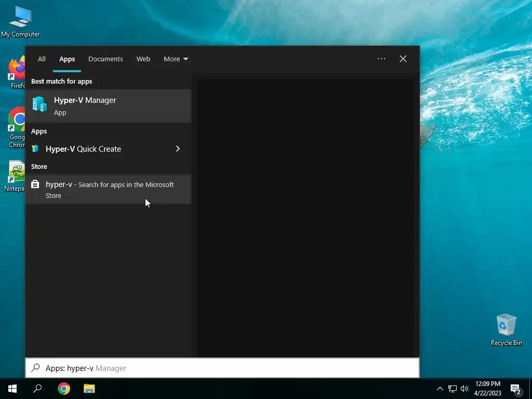Select the Notepad++ desktop shortcut
532x399 pixels.
pyautogui.click(x=15, y=176)
